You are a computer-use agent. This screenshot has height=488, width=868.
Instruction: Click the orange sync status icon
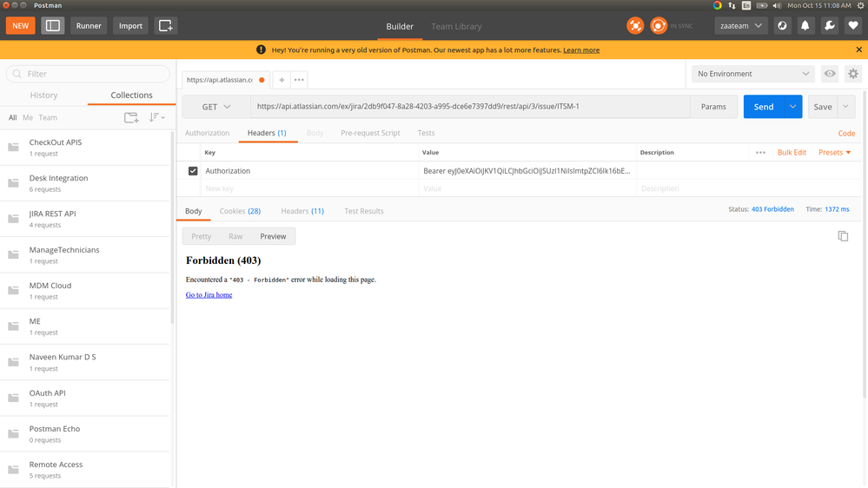[x=659, y=26]
